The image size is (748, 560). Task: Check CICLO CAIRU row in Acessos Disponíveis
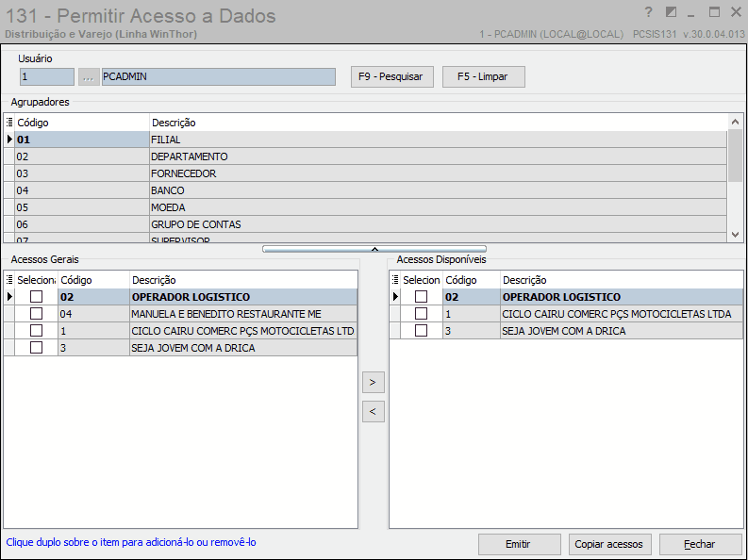pos(422,314)
